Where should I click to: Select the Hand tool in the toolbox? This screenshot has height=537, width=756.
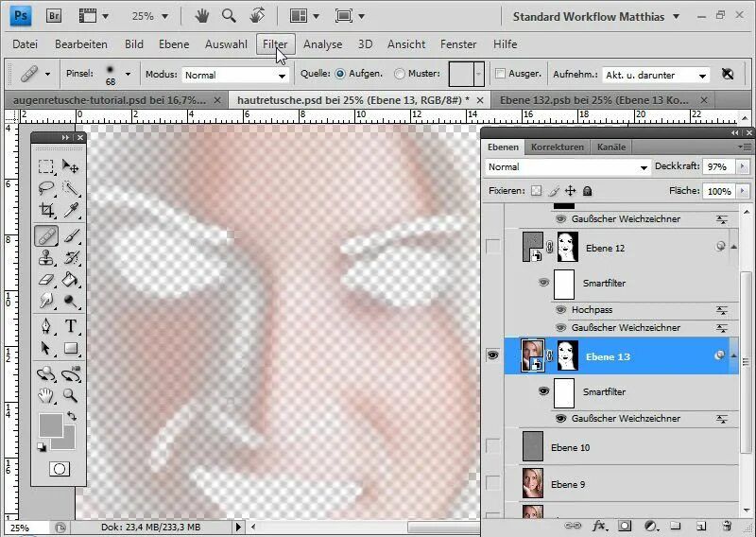coord(45,395)
